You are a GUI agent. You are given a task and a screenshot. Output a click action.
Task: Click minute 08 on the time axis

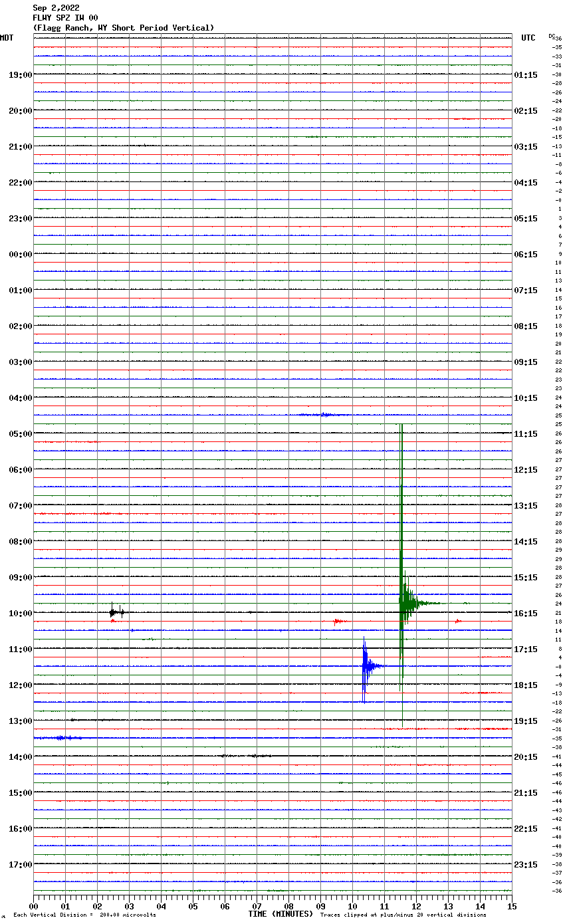tap(288, 906)
